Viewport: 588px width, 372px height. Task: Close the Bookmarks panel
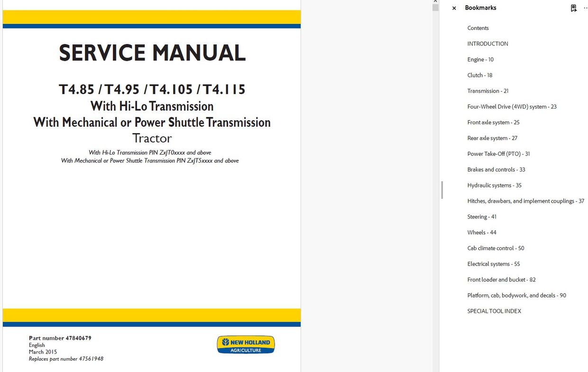pos(454,8)
